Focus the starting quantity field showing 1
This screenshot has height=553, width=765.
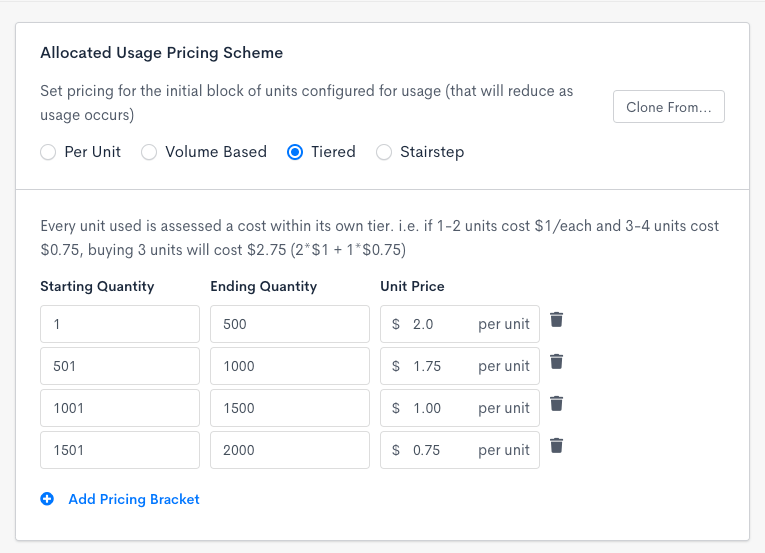tap(120, 324)
